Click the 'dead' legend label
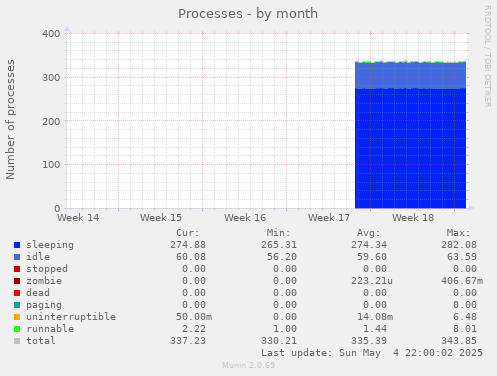Image resolution: width=497 pixels, height=376 pixels. (x=38, y=293)
